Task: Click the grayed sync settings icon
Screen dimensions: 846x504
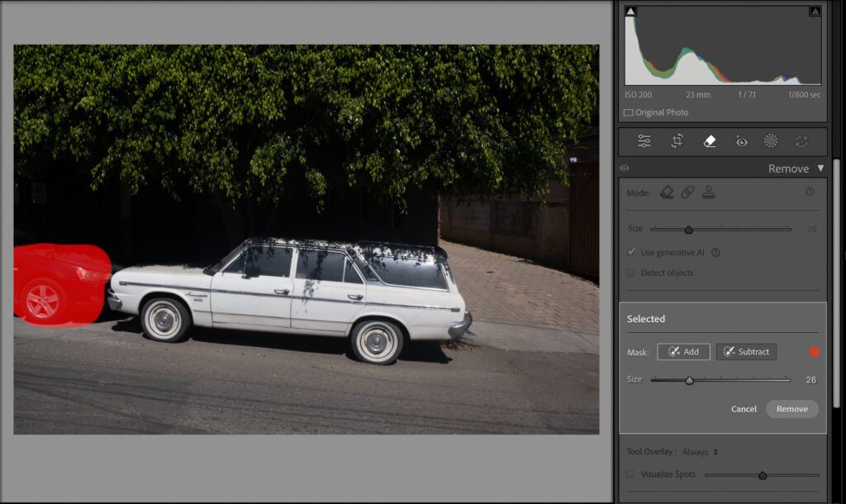Action: tap(801, 141)
